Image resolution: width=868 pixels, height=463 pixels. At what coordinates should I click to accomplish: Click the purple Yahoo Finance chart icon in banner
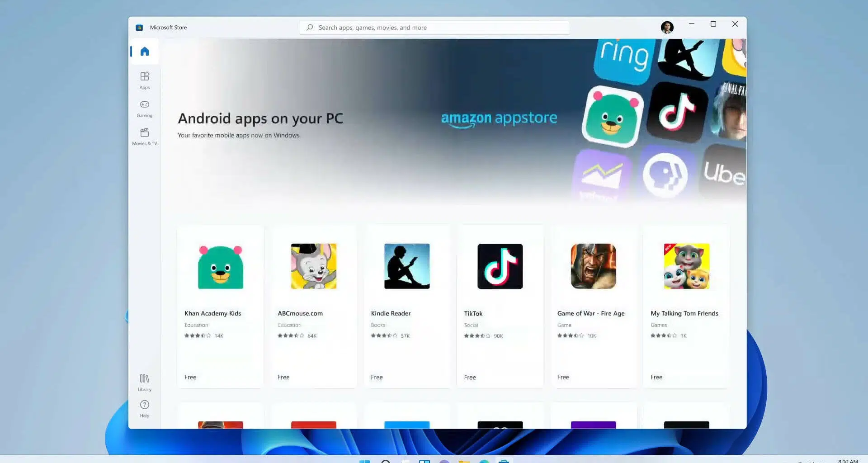pyautogui.click(x=602, y=175)
